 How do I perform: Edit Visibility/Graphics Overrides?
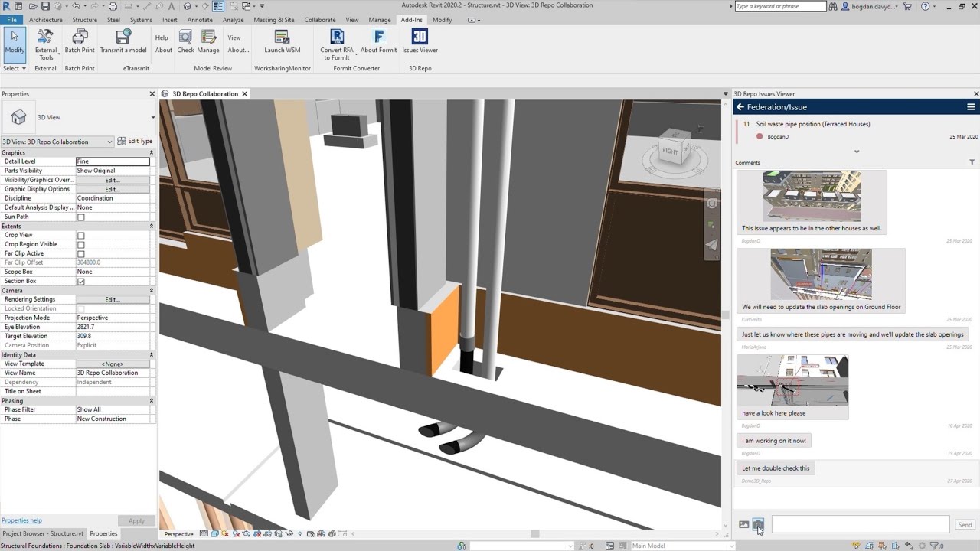point(113,180)
